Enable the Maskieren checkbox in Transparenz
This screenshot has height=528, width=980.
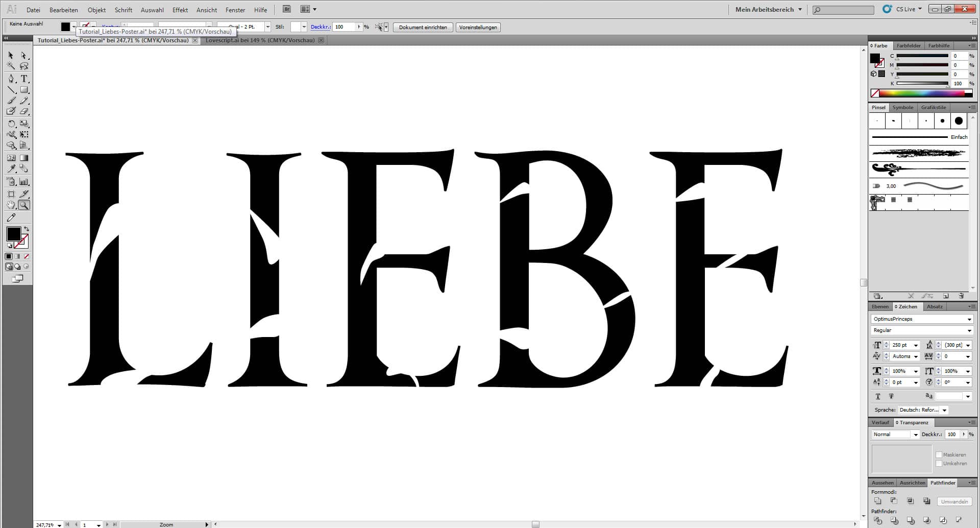[x=939, y=454]
